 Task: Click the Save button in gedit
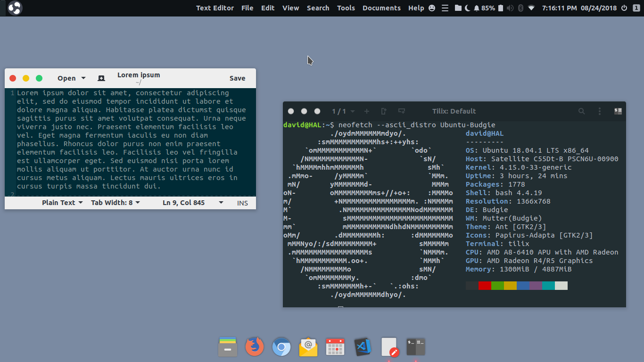point(237,78)
